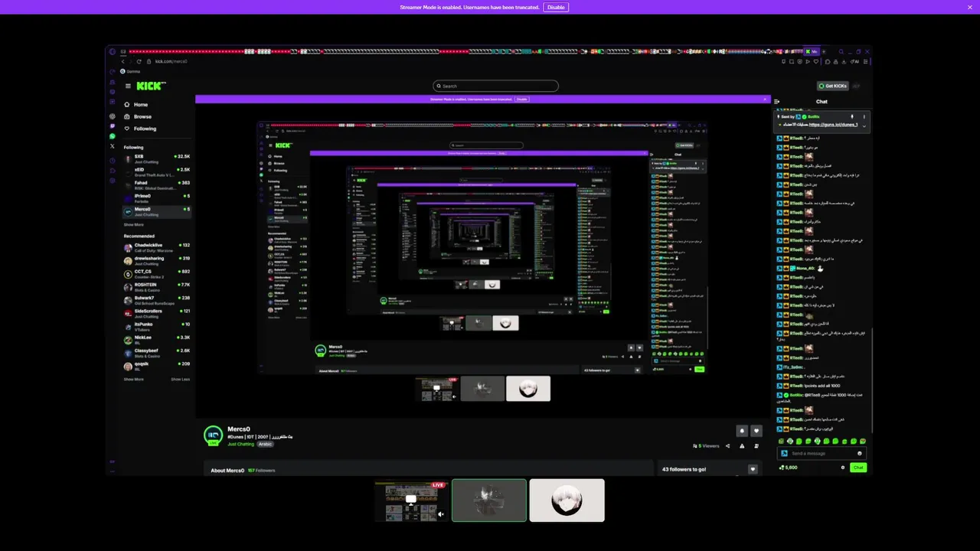Click the pin icon on pinned message
The image size is (980, 551).
(x=852, y=116)
